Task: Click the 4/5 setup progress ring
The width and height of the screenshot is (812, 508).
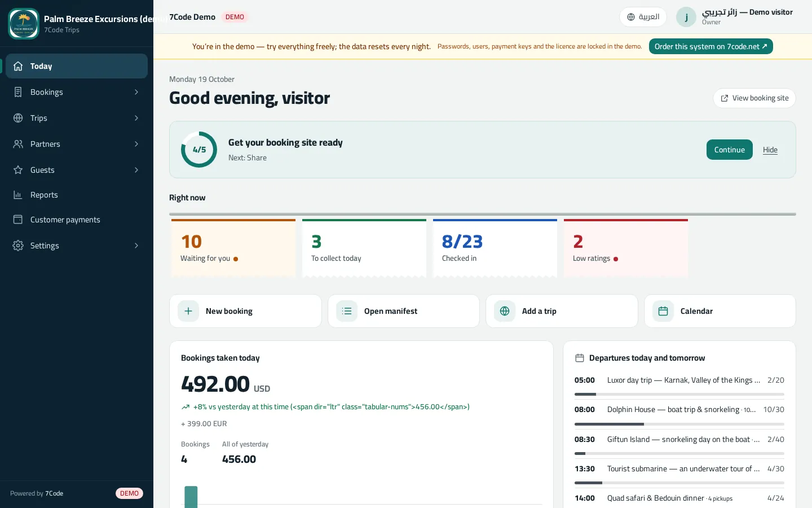Action: 199,150
